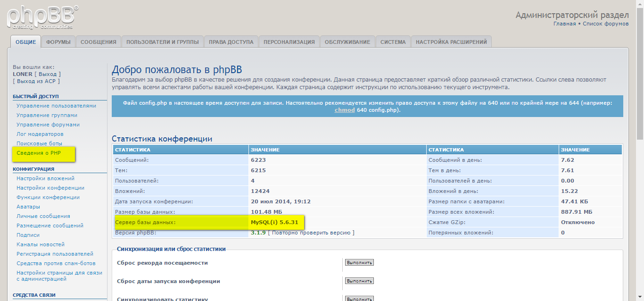Click the GZip status Отключено
This screenshot has width=644, height=301.
[578, 222]
